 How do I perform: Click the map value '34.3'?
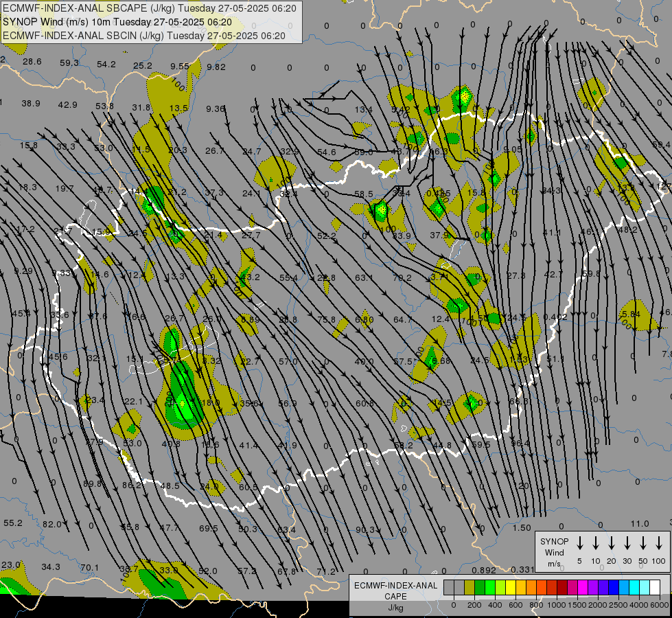tap(51, 567)
